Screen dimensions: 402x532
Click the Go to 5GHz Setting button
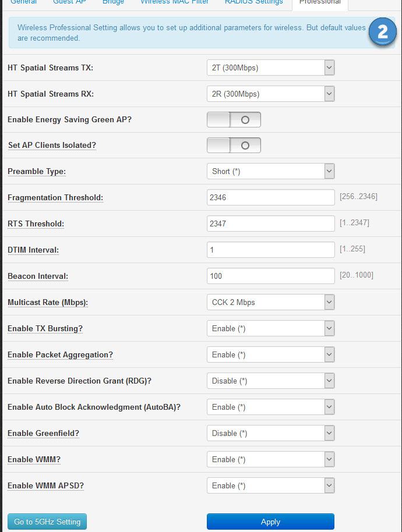pos(47,522)
